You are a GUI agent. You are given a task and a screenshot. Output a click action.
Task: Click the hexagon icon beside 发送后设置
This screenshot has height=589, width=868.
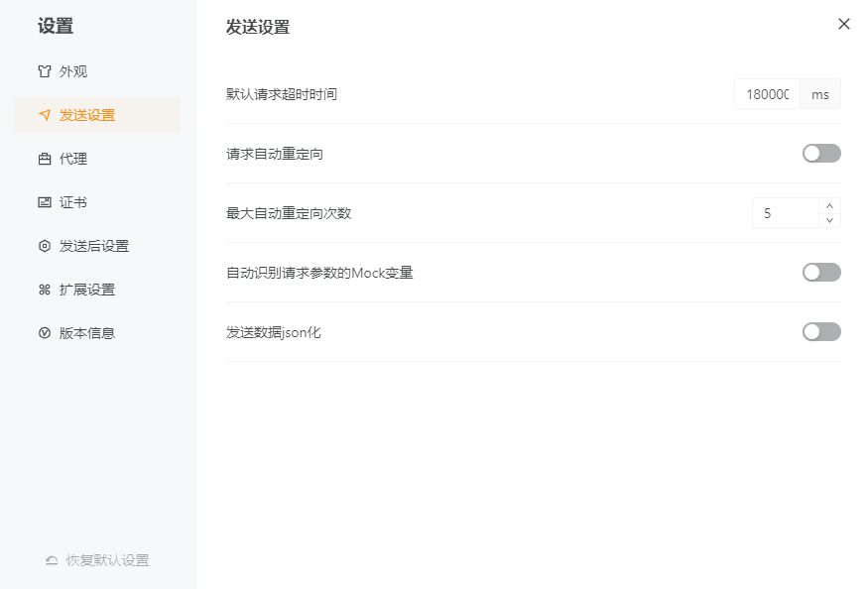[45, 246]
